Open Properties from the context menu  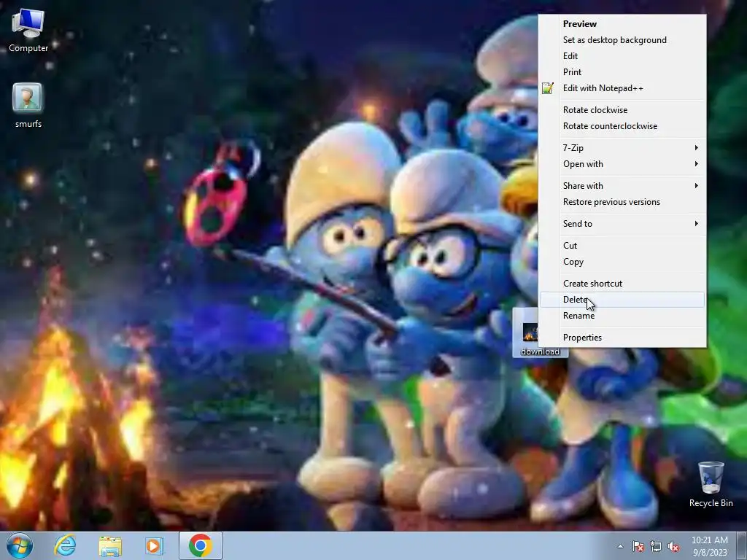pyautogui.click(x=622, y=338)
